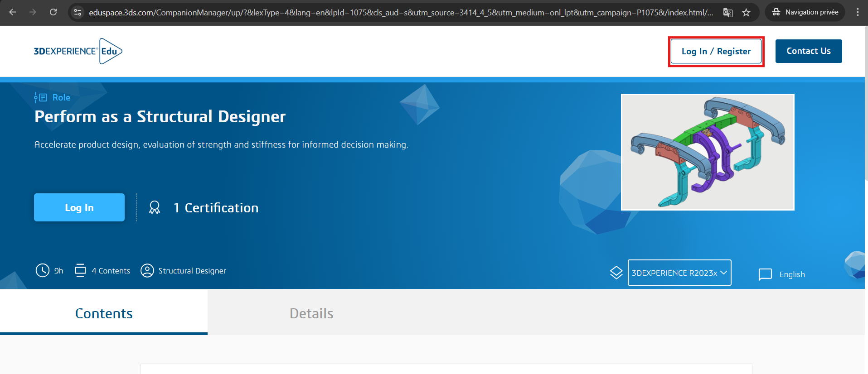Click the Role icon above the title
Viewport: 868px width, 374px height.
coord(40,97)
